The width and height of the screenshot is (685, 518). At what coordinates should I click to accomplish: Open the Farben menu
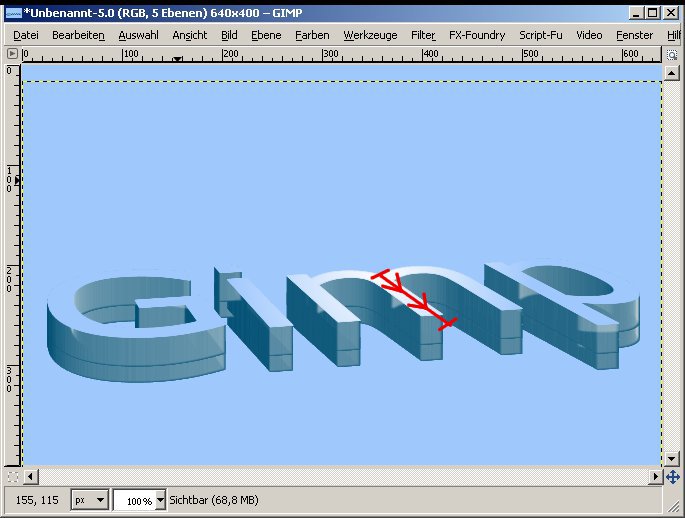312,35
